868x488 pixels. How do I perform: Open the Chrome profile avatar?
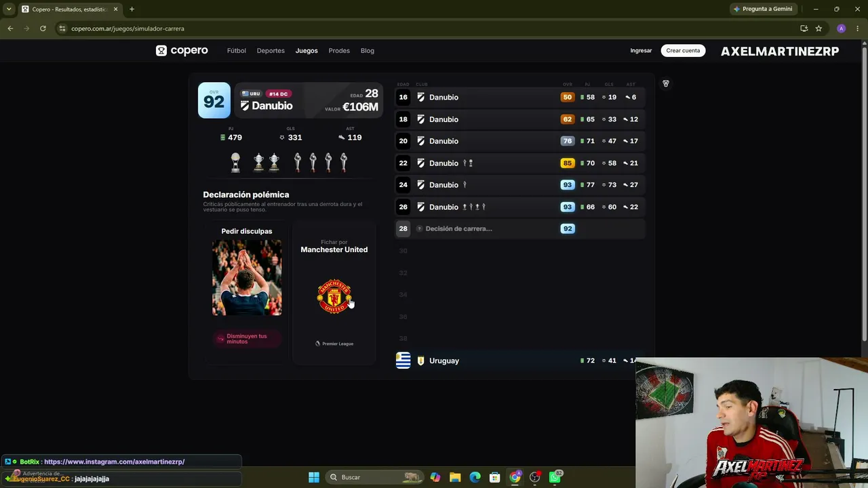[842, 28]
